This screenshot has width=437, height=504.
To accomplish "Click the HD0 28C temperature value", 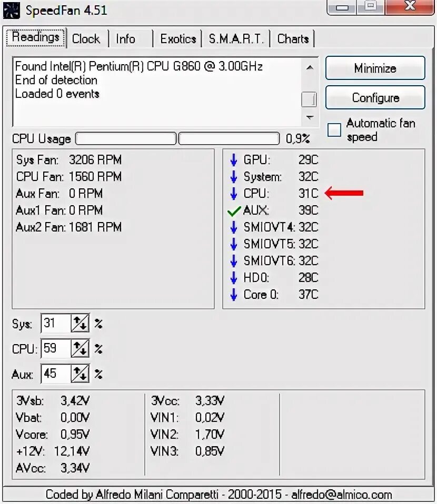I will pyautogui.click(x=309, y=278).
